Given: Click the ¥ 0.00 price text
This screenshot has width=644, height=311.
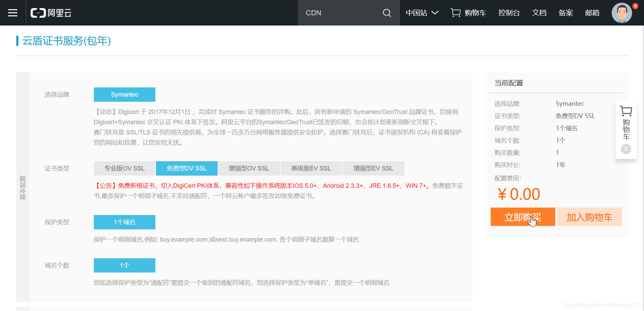Looking at the screenshot, I should click(519, 194).
